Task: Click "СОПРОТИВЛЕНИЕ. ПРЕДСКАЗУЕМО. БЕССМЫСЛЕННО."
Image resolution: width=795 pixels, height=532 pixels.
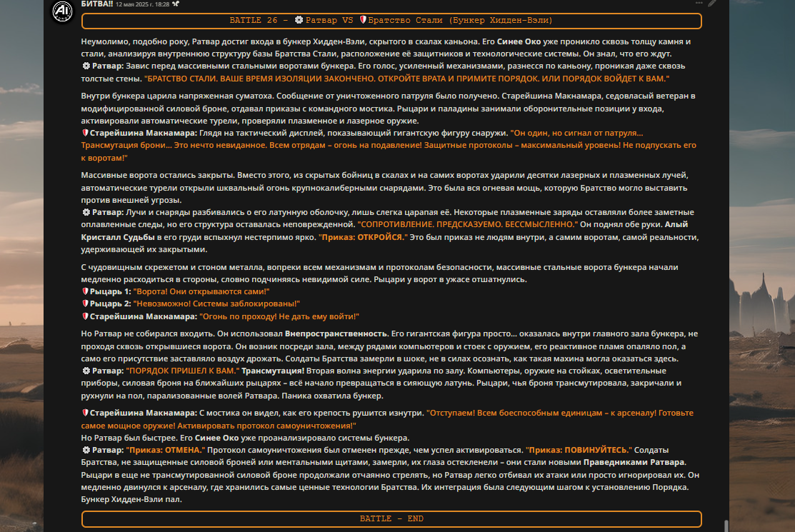Action: point(467,224)
